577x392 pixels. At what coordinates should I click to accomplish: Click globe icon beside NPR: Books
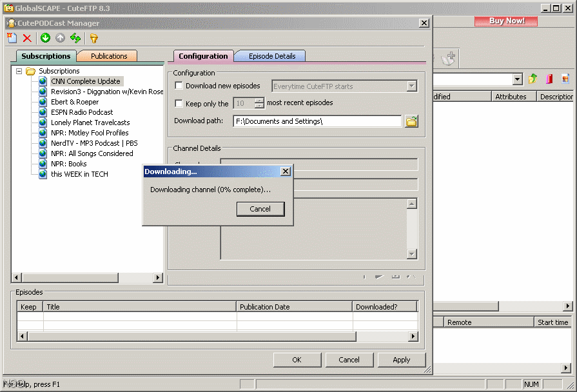(x=43, y=163)
